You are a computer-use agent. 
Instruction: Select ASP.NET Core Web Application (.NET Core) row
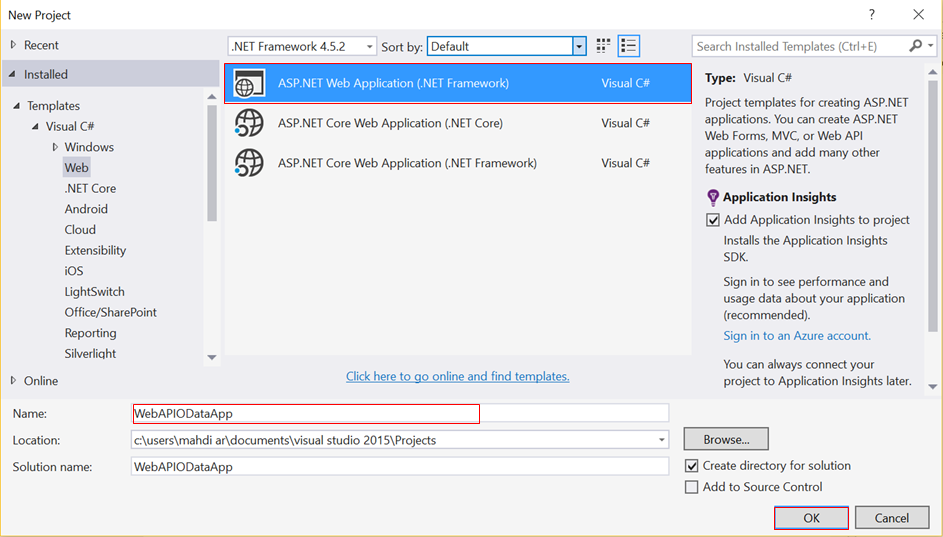point(458,123)
